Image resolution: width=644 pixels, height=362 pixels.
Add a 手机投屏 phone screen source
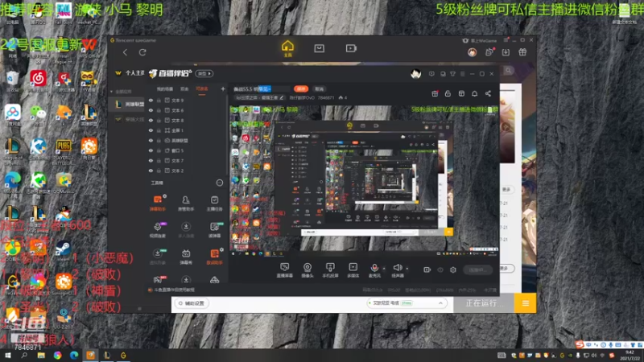pyautogui.click(x=330, y=270)
